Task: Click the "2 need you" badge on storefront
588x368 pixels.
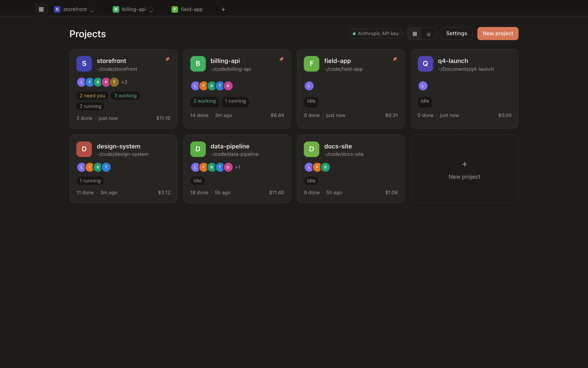Action: click(92, 96)
